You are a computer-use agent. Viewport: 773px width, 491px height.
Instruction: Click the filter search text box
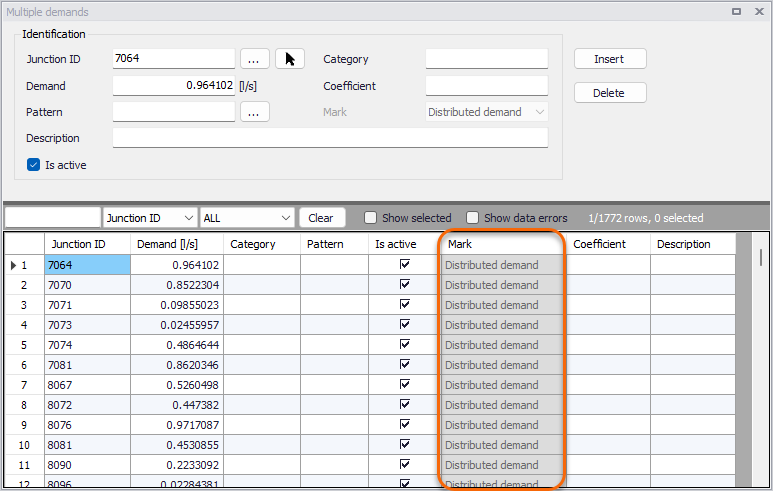point(53,218)
